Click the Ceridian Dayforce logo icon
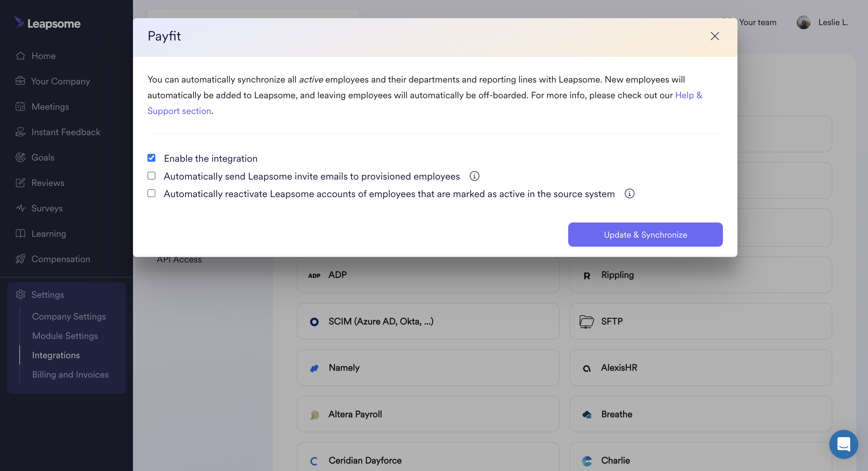 point(314,461)
